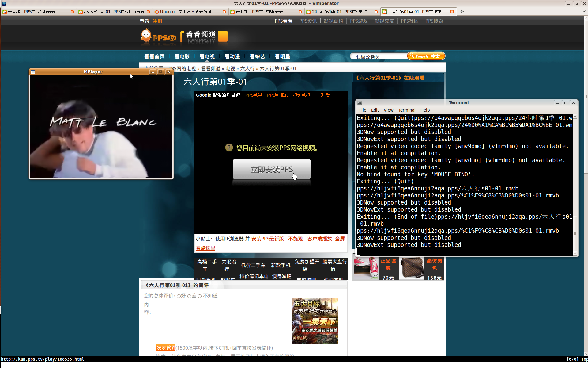This screenshot has width=588, height=368.
Task: Open the Terminal Edit menu
Action: tap(375, 110)
